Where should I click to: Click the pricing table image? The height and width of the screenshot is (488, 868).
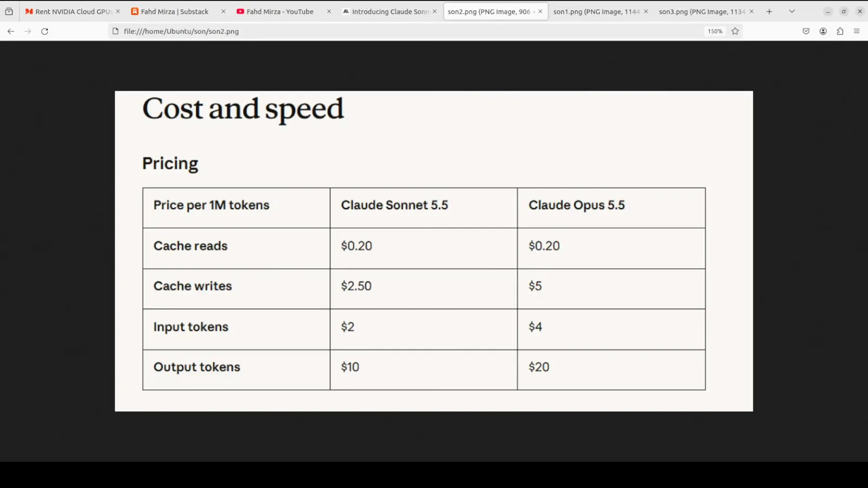434,251
